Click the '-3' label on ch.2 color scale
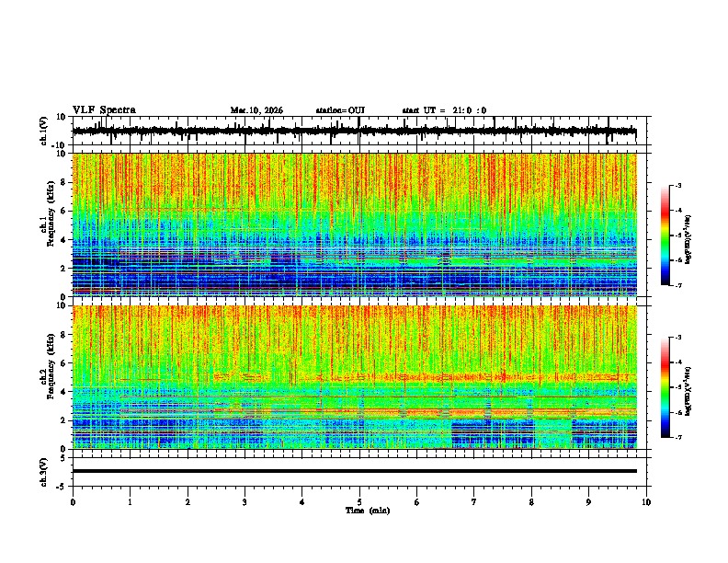Screen dimensions: 728x563 677,338
